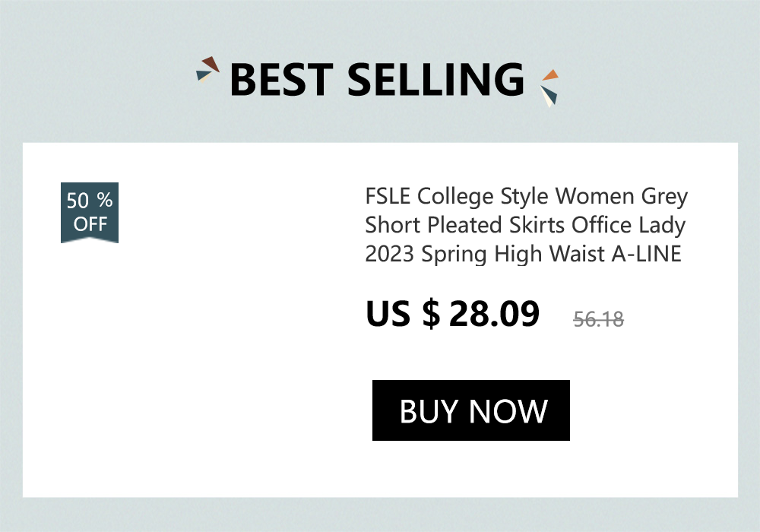Click the word BEST in the heading

coord(281,80)
